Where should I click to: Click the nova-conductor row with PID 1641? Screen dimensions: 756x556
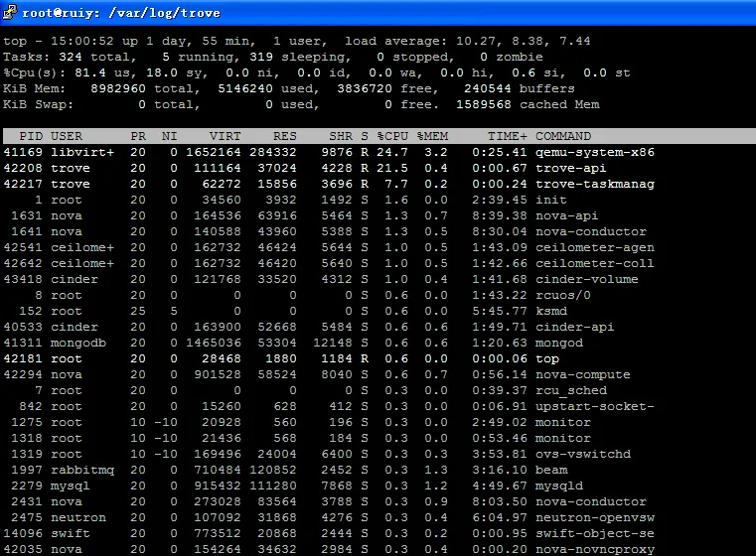pos(325,231)
